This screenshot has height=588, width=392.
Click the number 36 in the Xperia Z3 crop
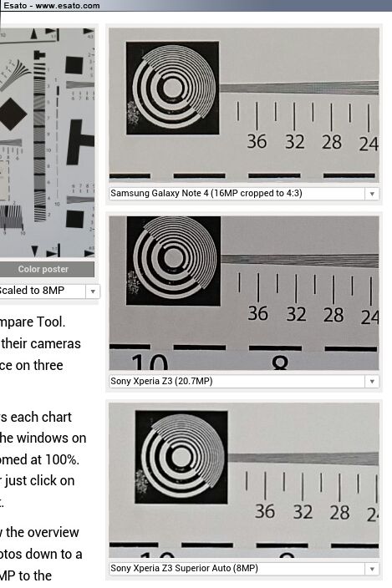tap(258, 313)
